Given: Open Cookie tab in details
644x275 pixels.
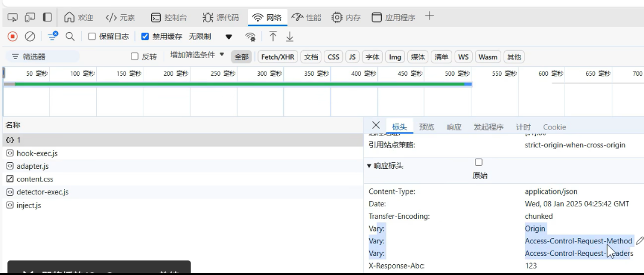Looking at the screenshot, I should coord(554,126).
